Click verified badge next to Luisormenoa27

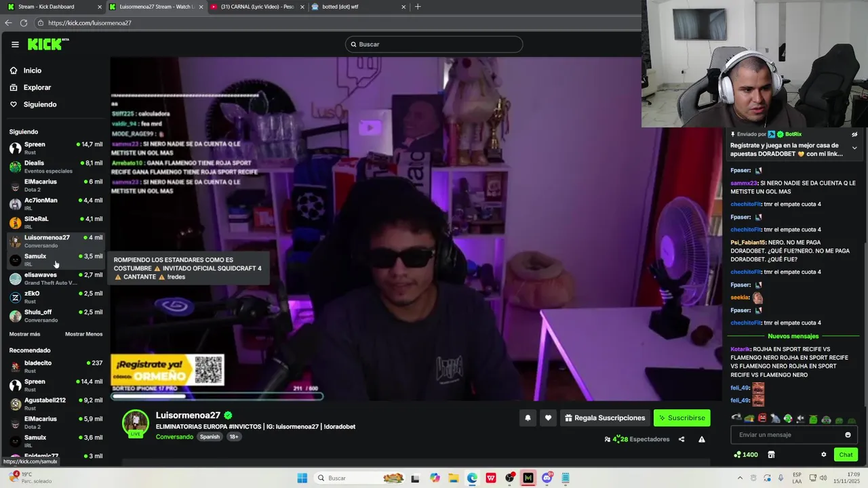(x=228, y=415)
